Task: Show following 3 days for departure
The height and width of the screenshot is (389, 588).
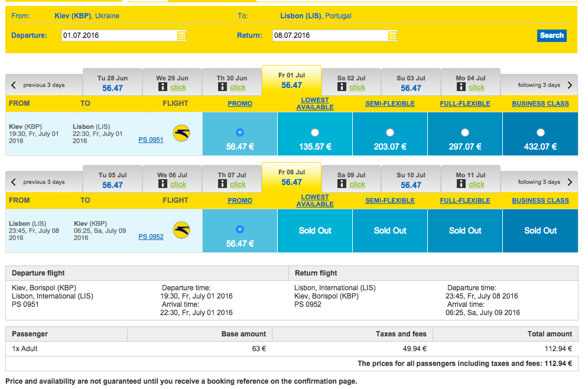Action: [x=545, y=85]
